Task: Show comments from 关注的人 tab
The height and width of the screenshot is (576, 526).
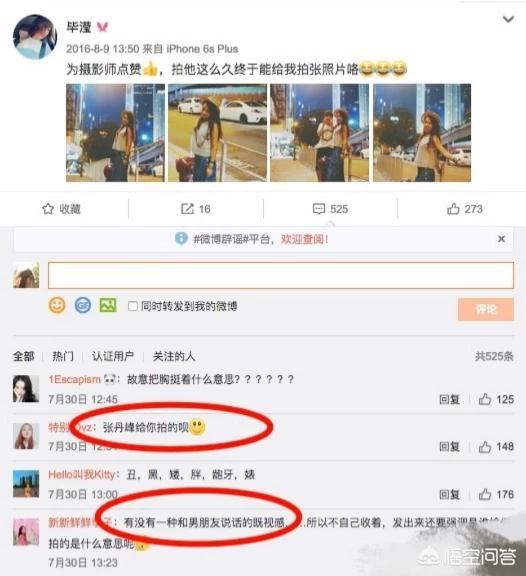Action: click(x=174, y=356)
